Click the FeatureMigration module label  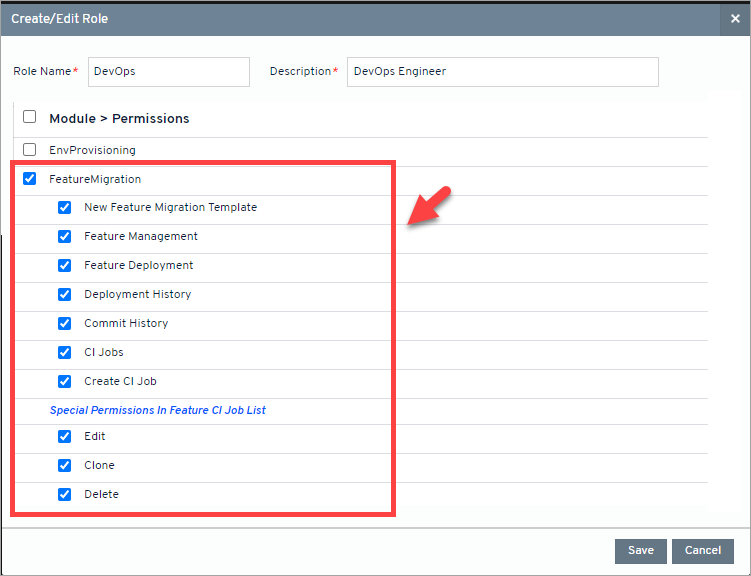pos(95,180)
